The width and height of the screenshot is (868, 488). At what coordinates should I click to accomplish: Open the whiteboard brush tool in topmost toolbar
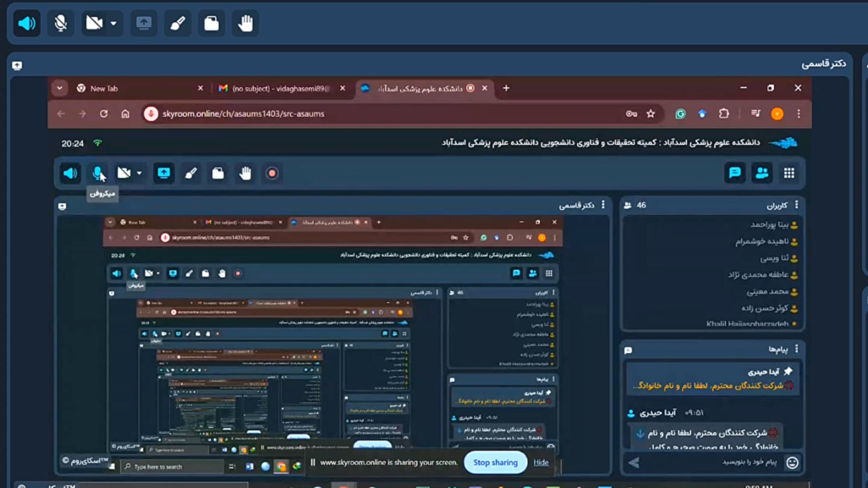coord(178,24)
